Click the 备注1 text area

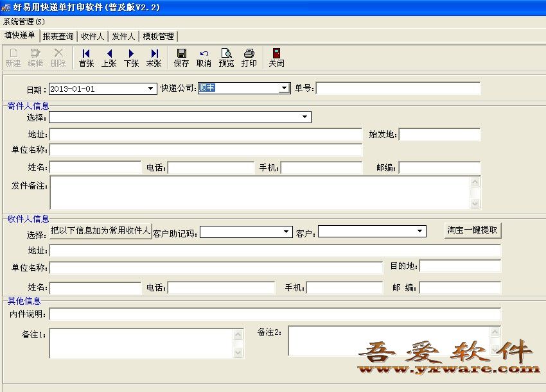click(141, 343)
